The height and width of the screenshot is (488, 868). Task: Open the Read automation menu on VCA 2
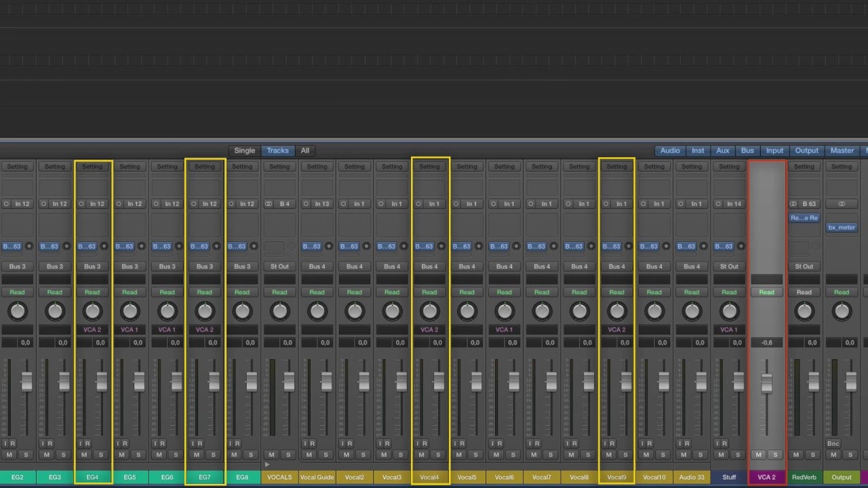[x=766, y=292]
